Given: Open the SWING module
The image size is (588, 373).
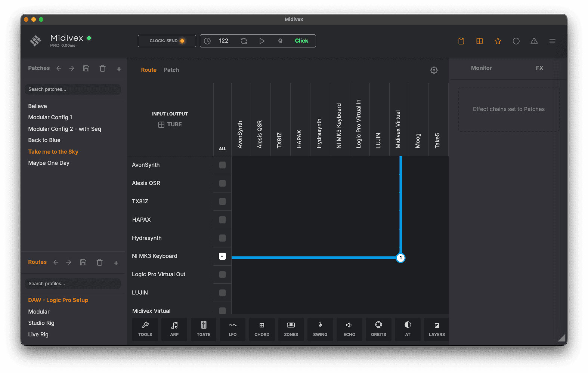Looking at the screenshot, I should [x=320, y=329].
